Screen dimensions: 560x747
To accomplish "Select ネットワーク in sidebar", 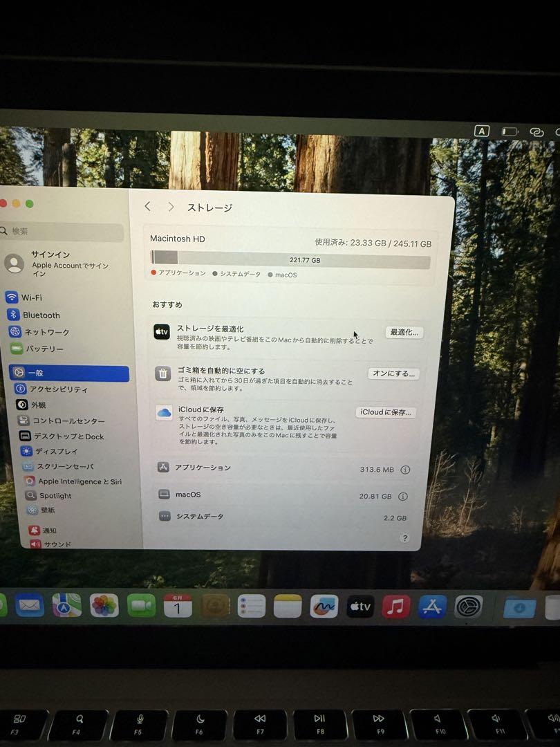I will pyautogui.click(x=39, y=331).
